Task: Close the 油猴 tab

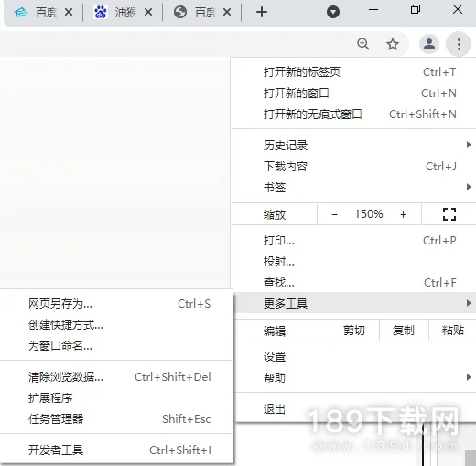Action: tap(148, 13)
